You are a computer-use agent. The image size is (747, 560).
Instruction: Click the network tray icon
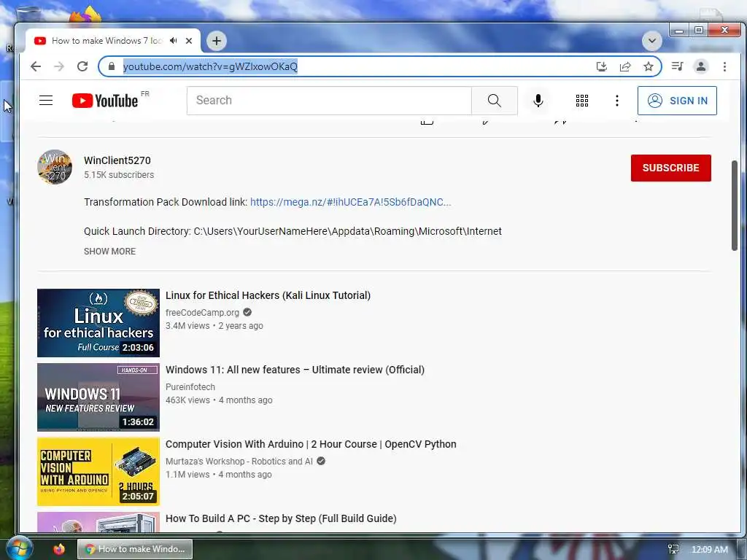[x=673, y=549]
